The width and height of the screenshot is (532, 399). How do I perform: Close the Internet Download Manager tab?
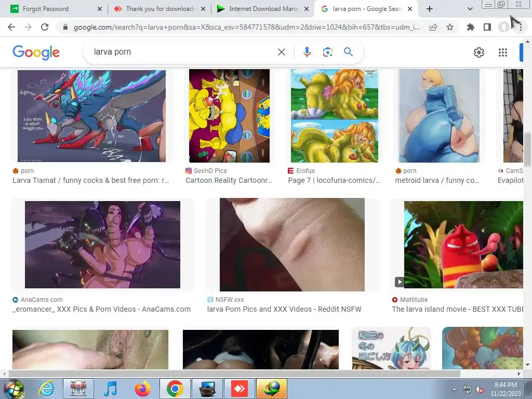click(307, 9)
